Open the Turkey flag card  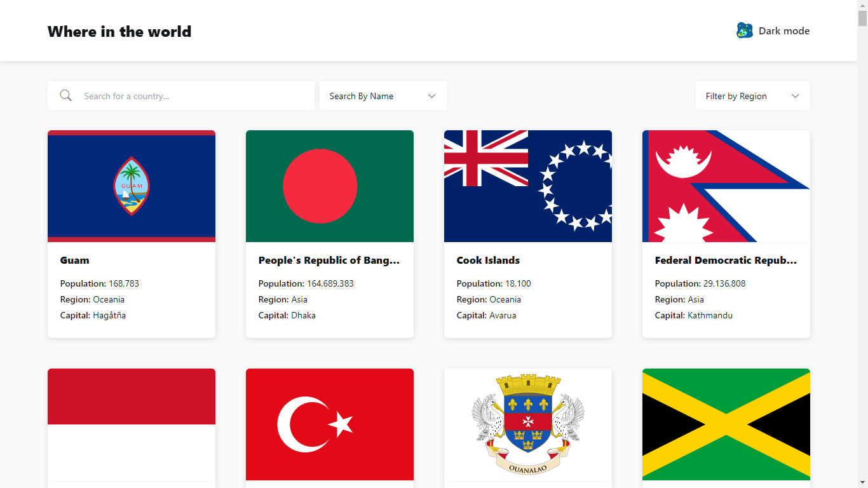329,424
